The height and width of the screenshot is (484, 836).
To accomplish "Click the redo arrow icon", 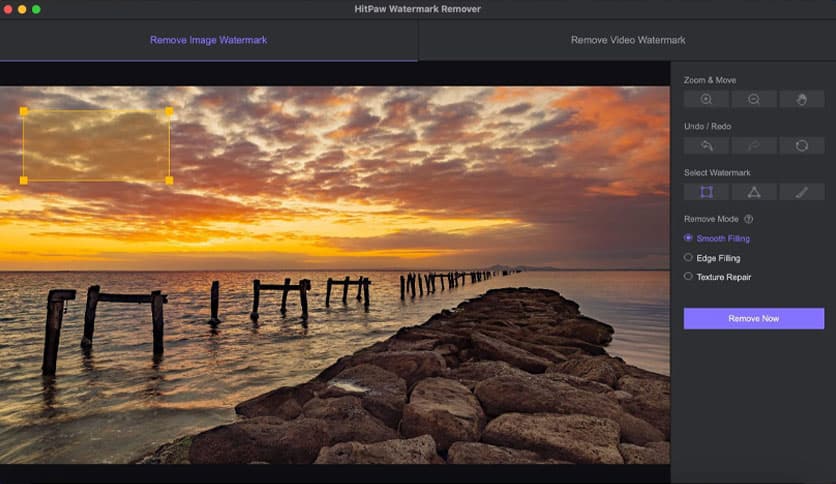I will tap(753, 146).
